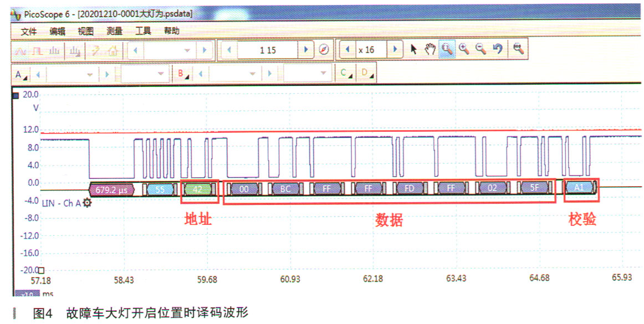Open capture setup bar-chart icon

(x=74, y=50)
